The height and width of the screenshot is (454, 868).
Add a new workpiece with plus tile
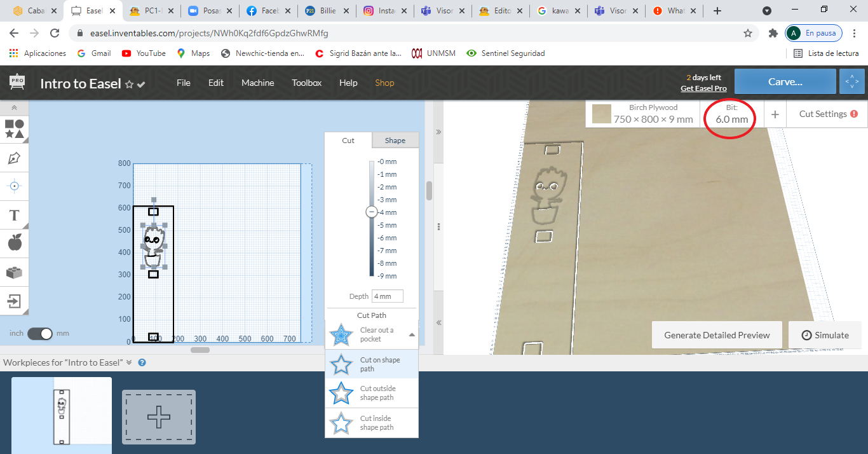coord(159,417)
